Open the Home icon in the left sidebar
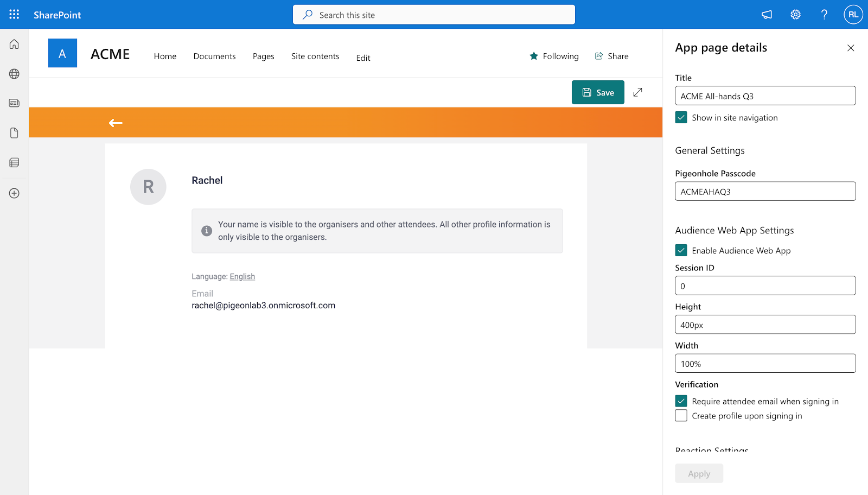Viewport: 868px width, 495px height. coord(14,44)
